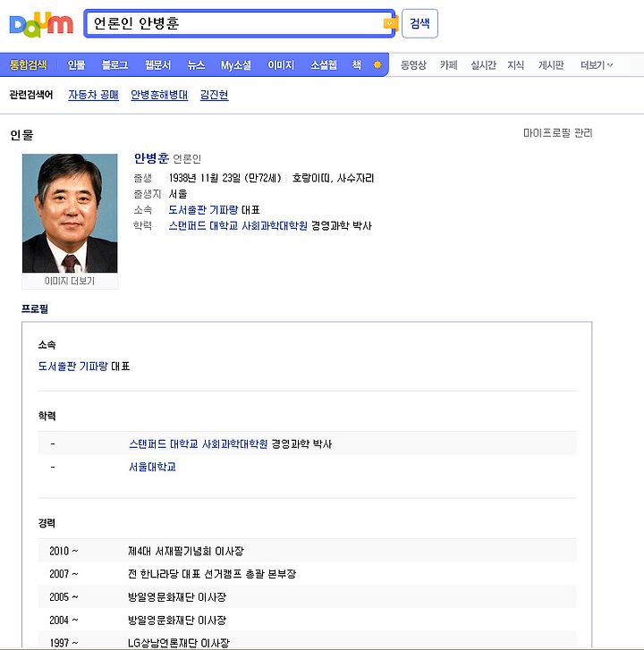Image resolution: width=644 pixels, height=650 pixels.
Task: Click 이미지 더보기 under the photo
Action: tap(70, 281)
